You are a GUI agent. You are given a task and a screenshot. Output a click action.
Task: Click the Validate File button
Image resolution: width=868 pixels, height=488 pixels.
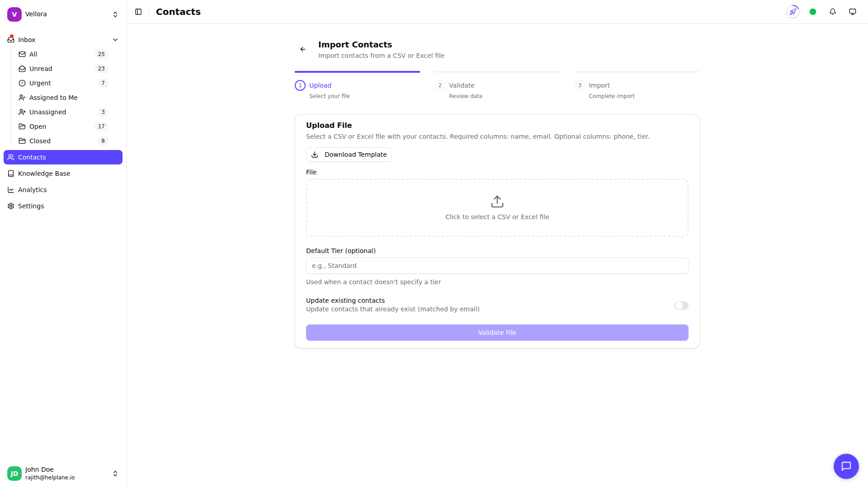497,333
